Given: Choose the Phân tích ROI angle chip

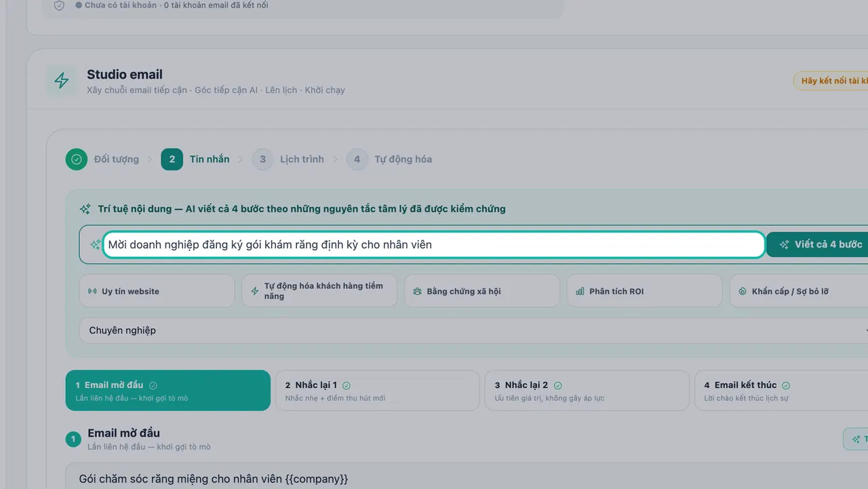Looking at the screenshot, I should pos(644,291).
